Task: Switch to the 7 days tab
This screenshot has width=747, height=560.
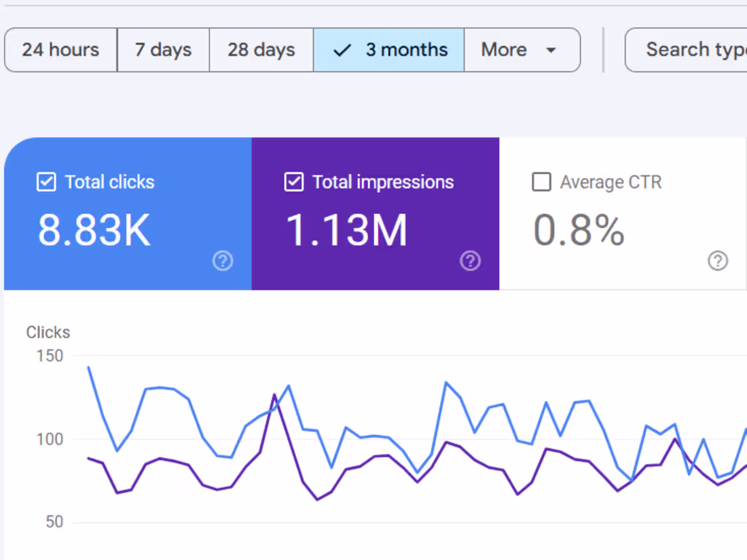Action: point(163,50)
